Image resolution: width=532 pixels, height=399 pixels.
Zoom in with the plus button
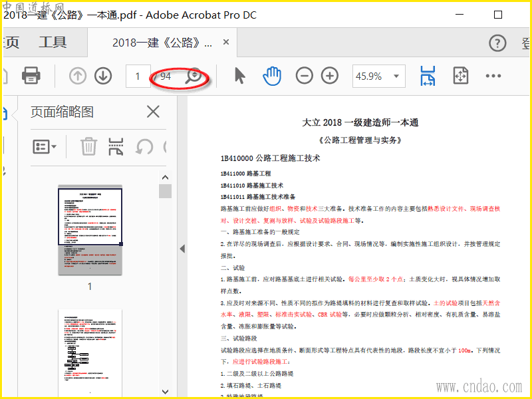point(330,76)
